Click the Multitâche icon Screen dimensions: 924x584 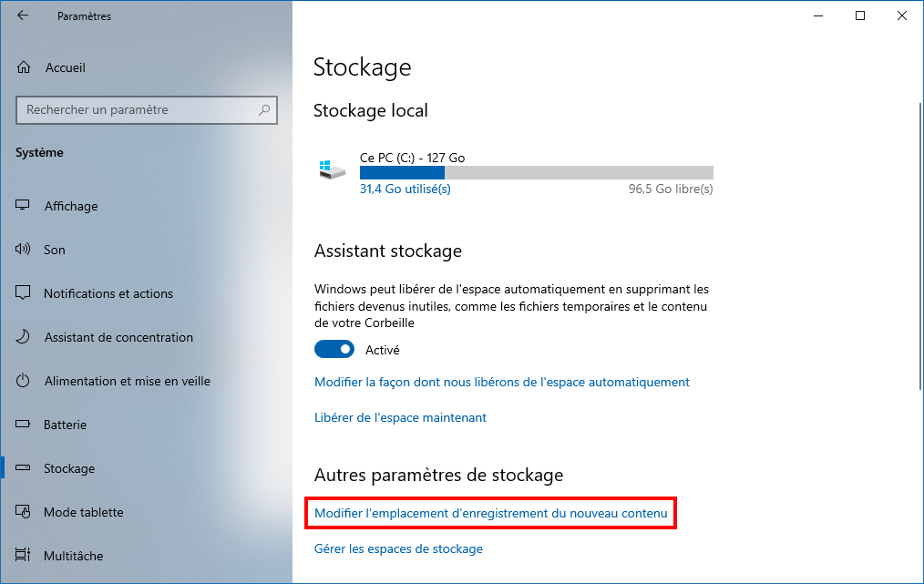(x=23, y=555)
